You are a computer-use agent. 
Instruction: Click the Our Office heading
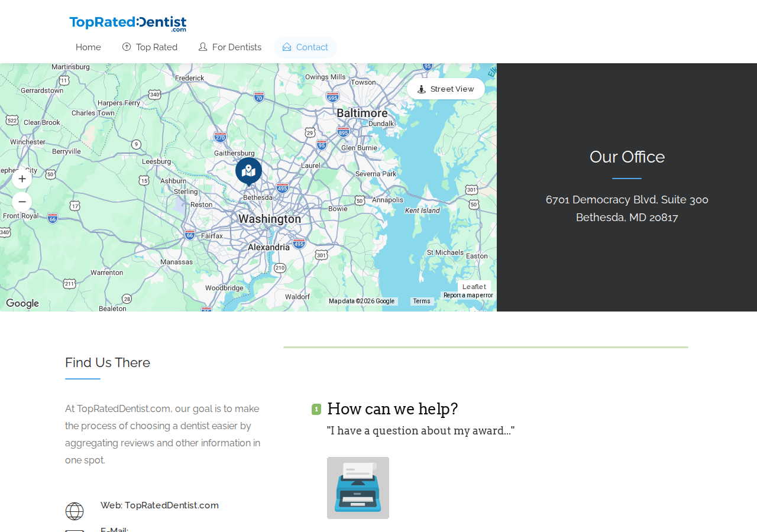(627, 157)
